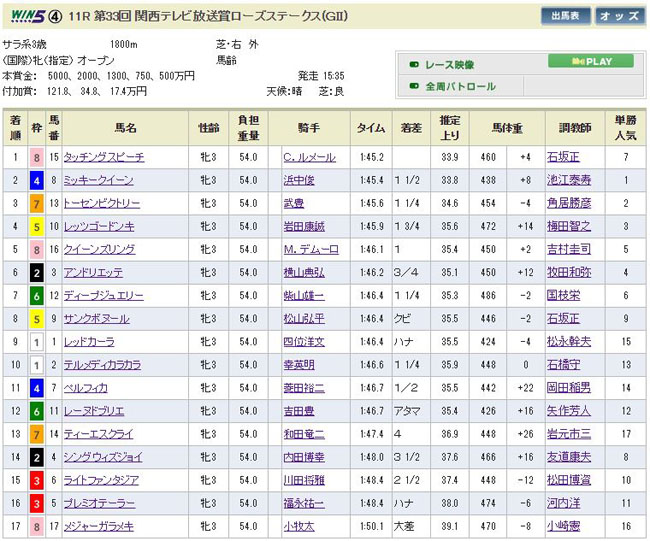Open horse メジャーガラメキ link
Viewport: 650px width, 541px height.
click(x=98, y=526)
